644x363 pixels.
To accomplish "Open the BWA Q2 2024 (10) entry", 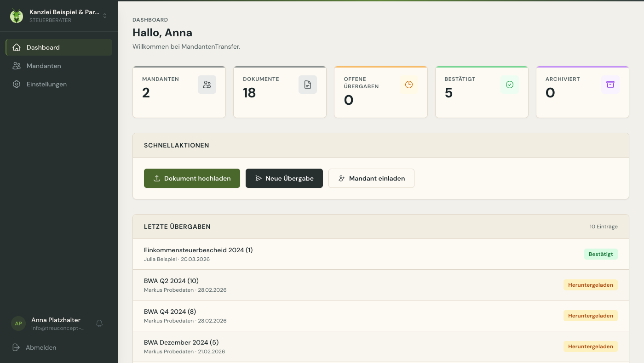I will [x=381, y=285].
